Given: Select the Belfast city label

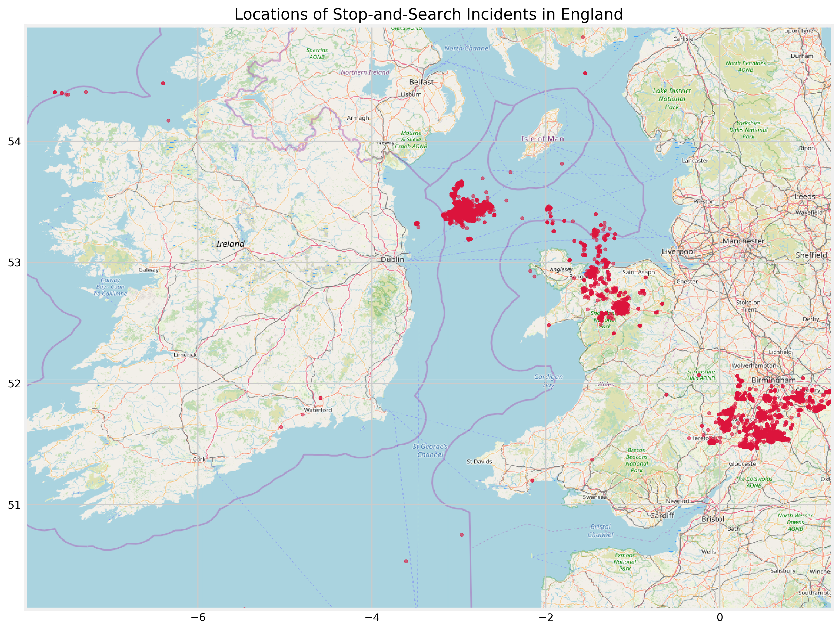Looking at the screenshot, I should (421, 82).
